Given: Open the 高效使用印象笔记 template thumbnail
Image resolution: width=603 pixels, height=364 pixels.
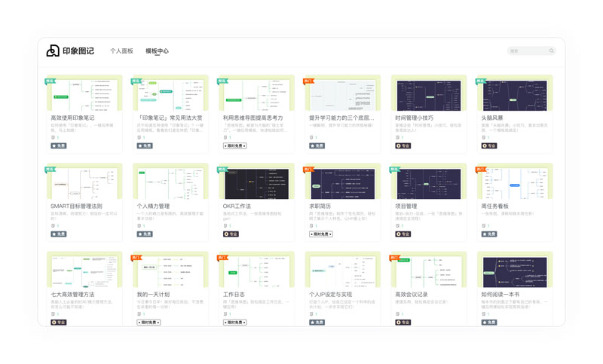Looking at the screenshot, I should point(84,93).
